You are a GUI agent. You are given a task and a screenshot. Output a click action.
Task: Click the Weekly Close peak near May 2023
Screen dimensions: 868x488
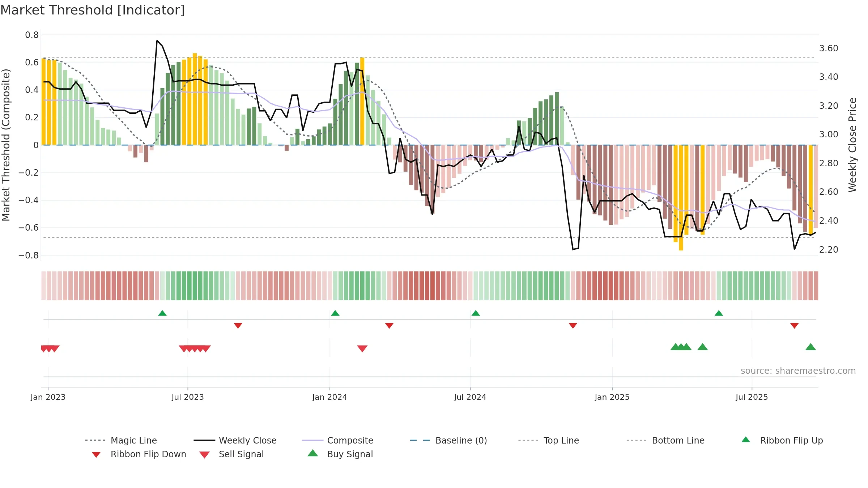coord(157,41)
